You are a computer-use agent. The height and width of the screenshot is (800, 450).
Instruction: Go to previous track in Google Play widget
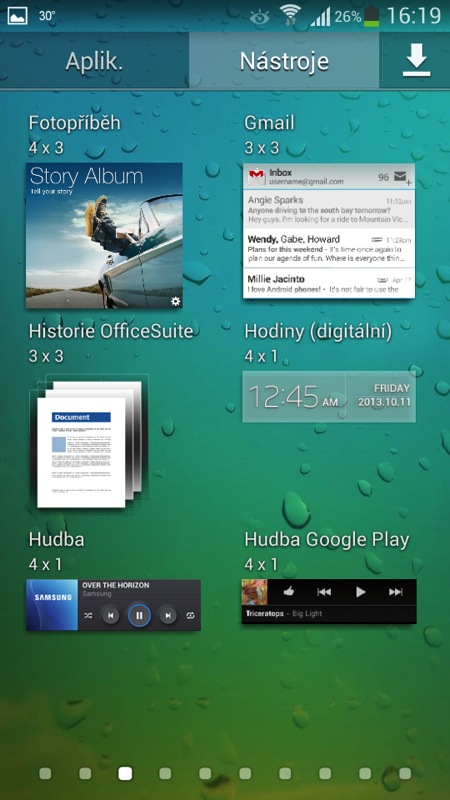pos(324,592)
